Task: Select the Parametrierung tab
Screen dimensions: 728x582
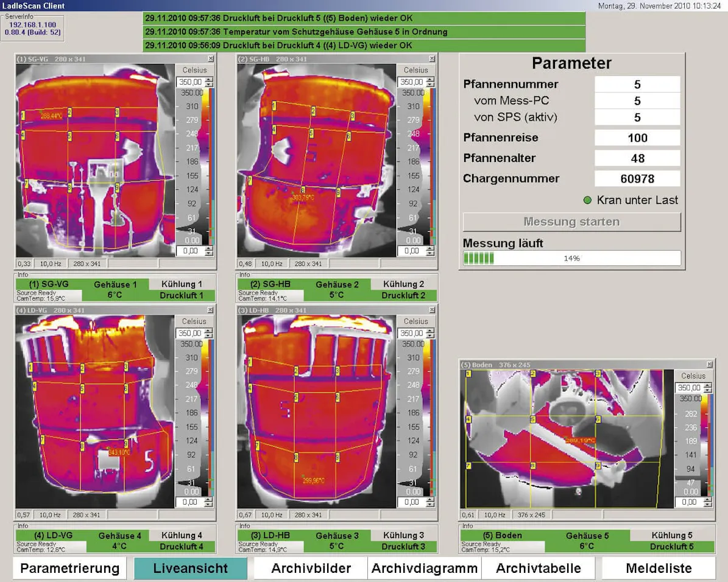Action: pos(69,567)
